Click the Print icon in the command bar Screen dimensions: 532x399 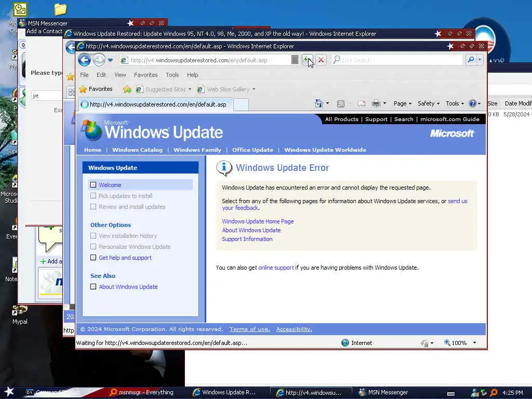(376, 103)
